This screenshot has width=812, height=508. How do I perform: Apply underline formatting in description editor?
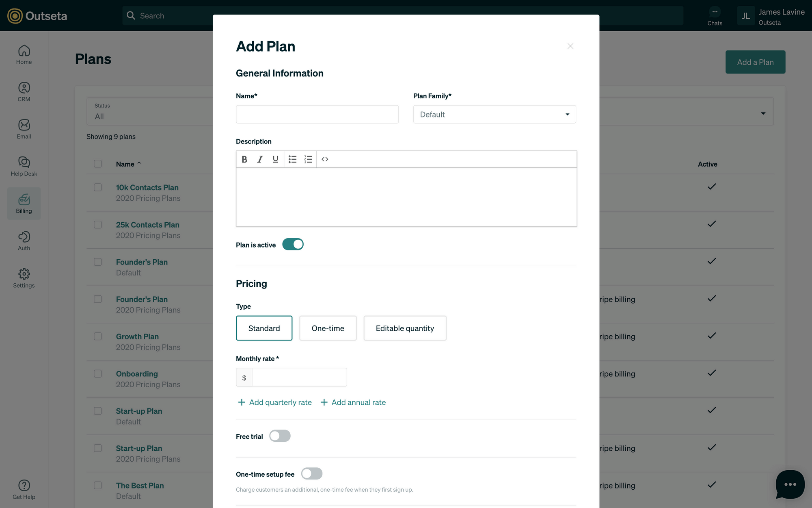275,159
